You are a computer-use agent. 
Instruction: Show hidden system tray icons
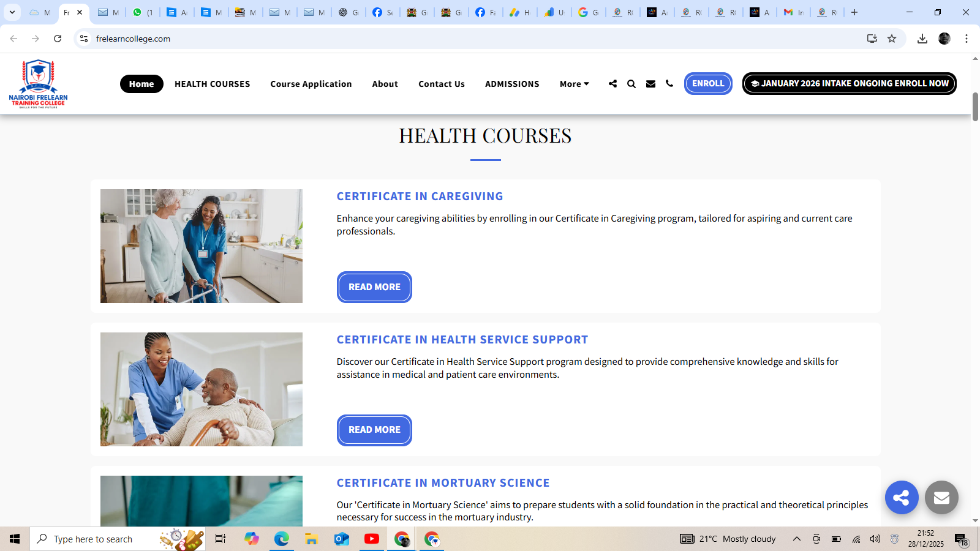pyautogui.click(x=796, y=539)
